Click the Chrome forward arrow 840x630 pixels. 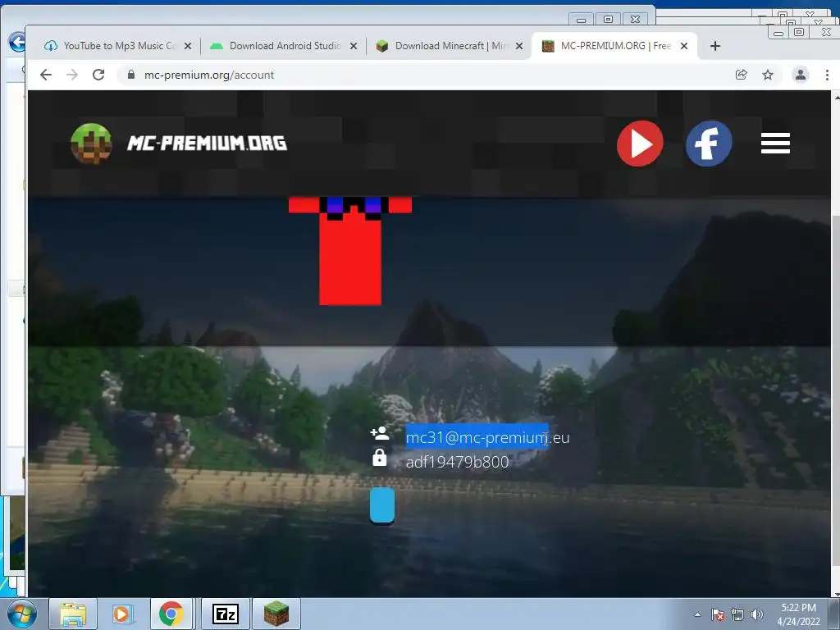tap(72, 75)
